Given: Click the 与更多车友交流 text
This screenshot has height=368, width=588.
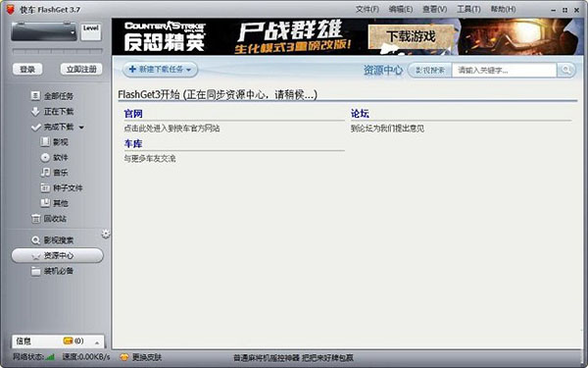Looking at the screenshot, I should point(150,158).
